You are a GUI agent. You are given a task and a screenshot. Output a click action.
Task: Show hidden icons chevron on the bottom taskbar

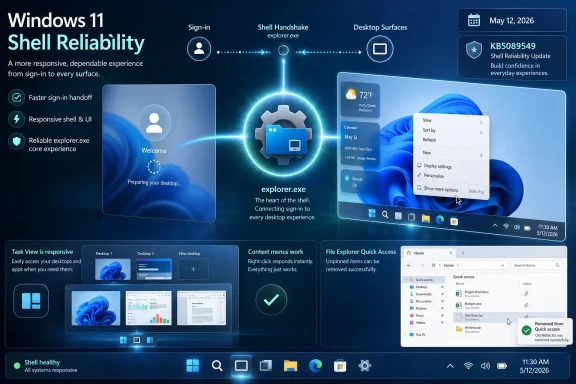[x=450, y=366]
